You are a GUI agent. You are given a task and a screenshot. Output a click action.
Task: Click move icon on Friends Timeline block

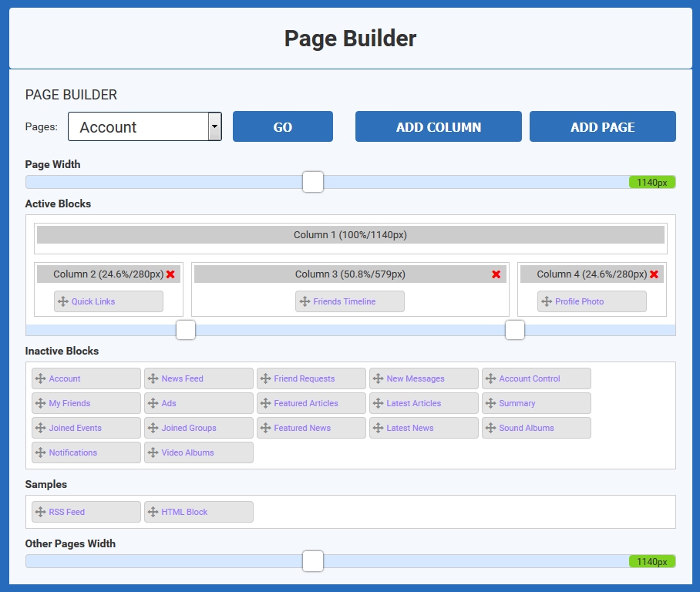pos(305,301)
